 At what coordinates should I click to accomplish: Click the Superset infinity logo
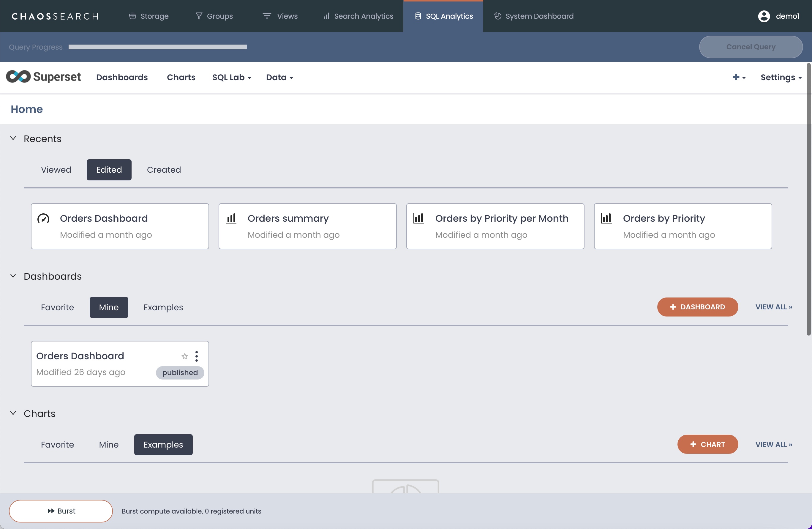(18, 77)
